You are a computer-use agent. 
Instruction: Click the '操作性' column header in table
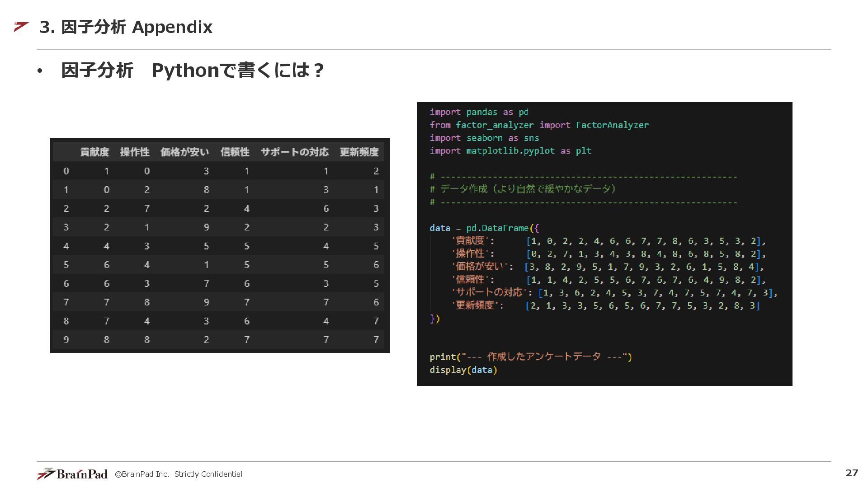[x=135, y=152]
